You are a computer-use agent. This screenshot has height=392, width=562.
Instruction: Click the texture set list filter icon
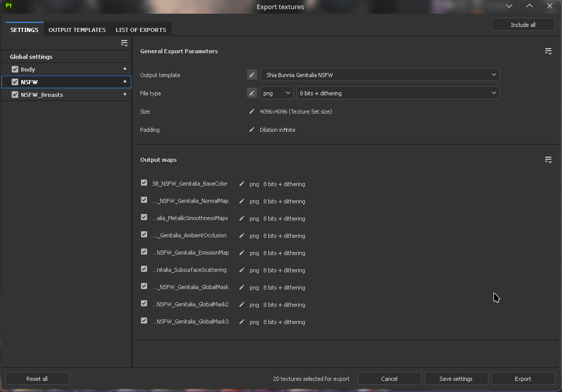point(124,43)
